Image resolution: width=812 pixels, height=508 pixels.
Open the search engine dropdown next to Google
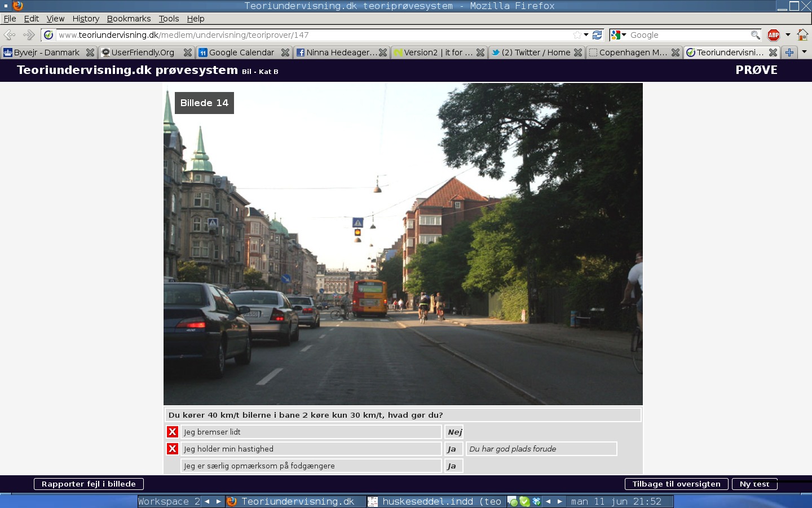[x=619, y=35]
